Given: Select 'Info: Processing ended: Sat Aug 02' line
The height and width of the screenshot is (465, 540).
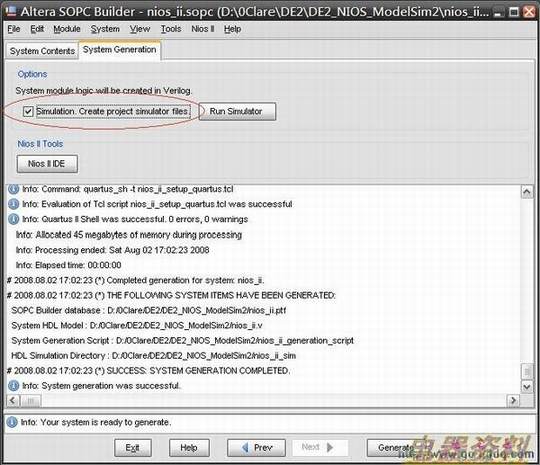Looking at the screenshot, I should click(x=112, y=250).
